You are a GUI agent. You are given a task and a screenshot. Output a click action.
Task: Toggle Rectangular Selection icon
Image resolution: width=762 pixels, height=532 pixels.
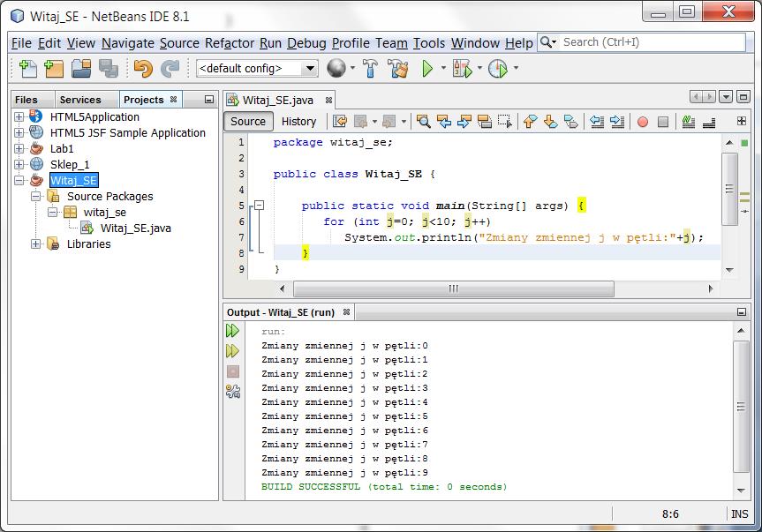tap(505, 122)
